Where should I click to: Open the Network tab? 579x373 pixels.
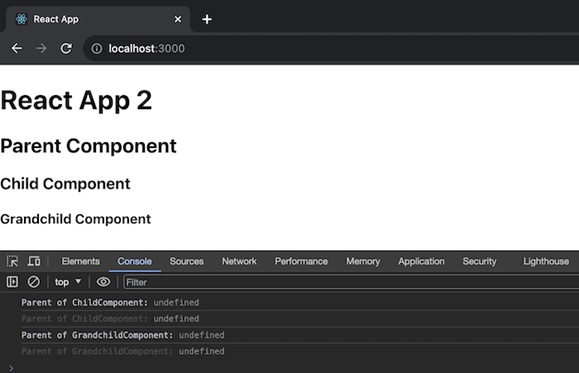coord(239,261)
